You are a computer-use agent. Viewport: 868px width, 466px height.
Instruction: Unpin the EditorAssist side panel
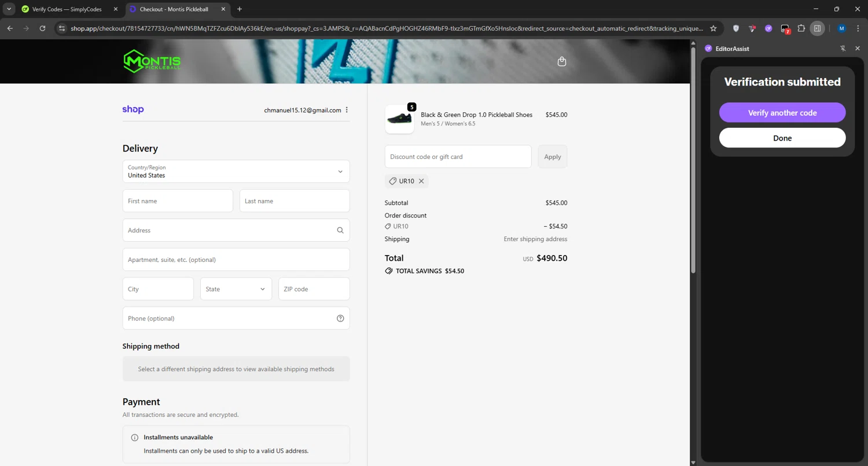pos(843,49)
